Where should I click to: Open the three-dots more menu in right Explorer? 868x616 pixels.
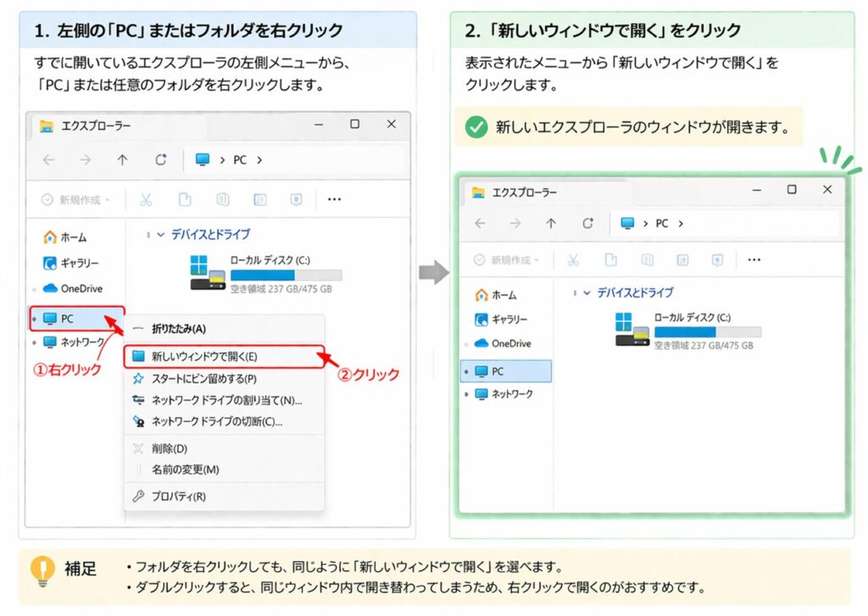(754, 259)
